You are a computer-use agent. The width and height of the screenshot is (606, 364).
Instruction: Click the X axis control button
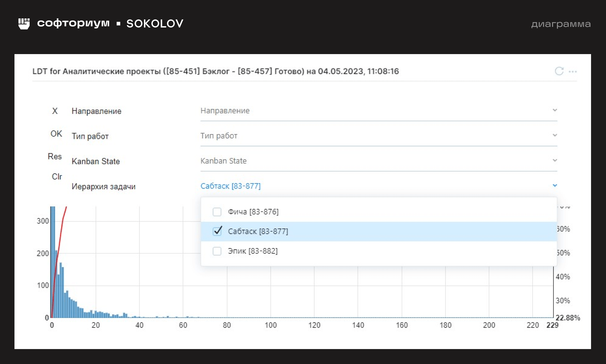click(55, 111)
